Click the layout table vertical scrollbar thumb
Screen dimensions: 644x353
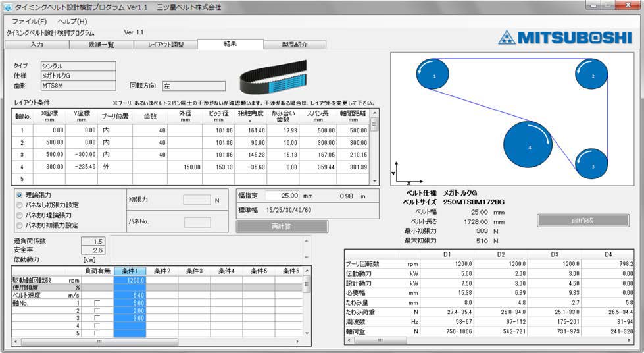click(x=374, y=124)
